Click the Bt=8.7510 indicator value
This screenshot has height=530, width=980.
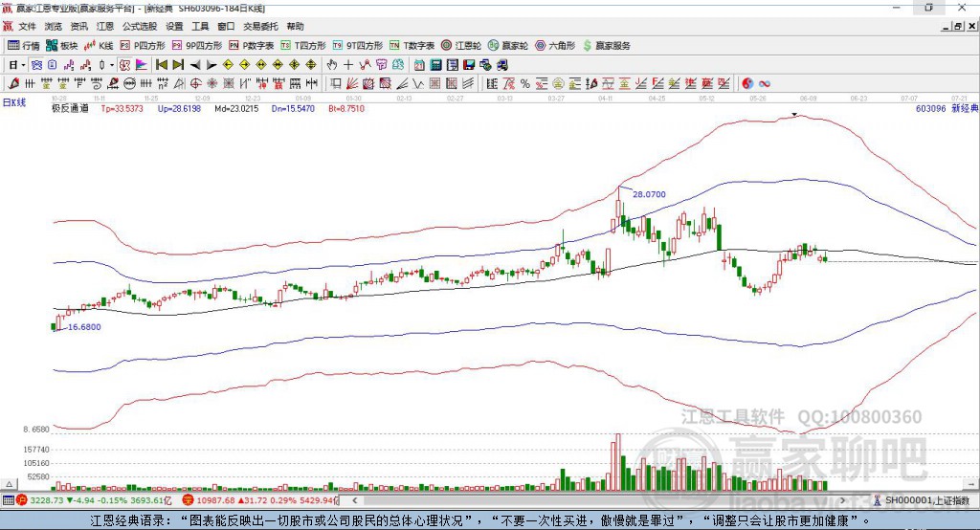pos(346,108)
